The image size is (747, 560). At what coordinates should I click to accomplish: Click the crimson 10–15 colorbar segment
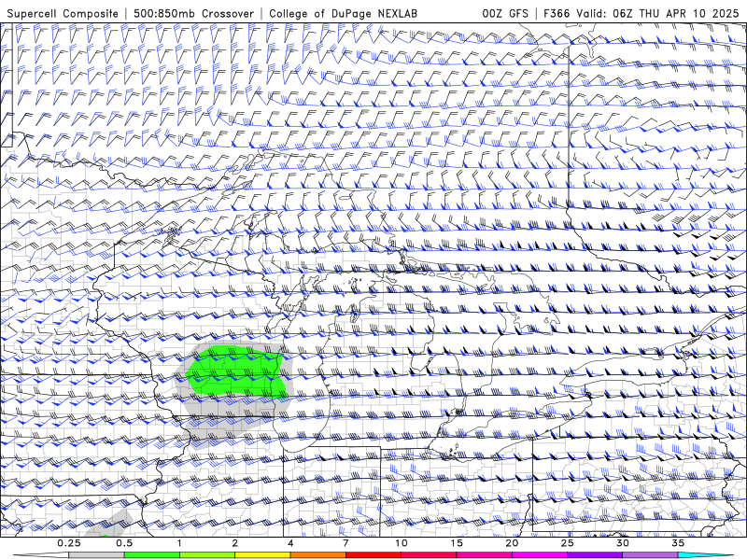pos(429,555)
